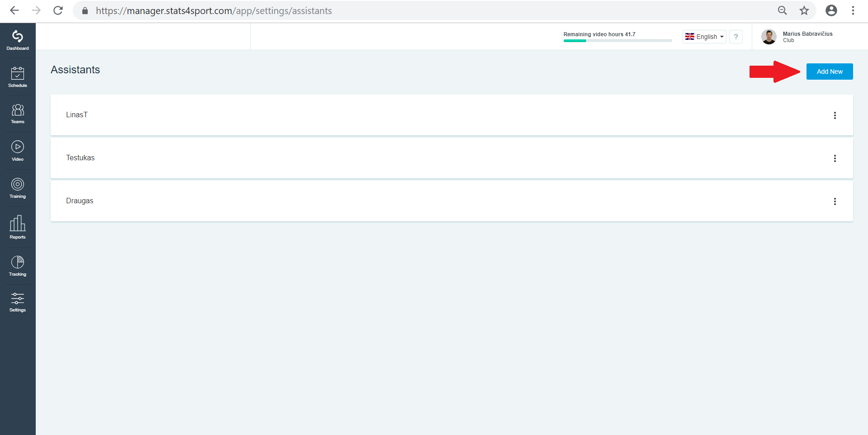
Task: Go to Schedule in sidebar
Action: 18,77
